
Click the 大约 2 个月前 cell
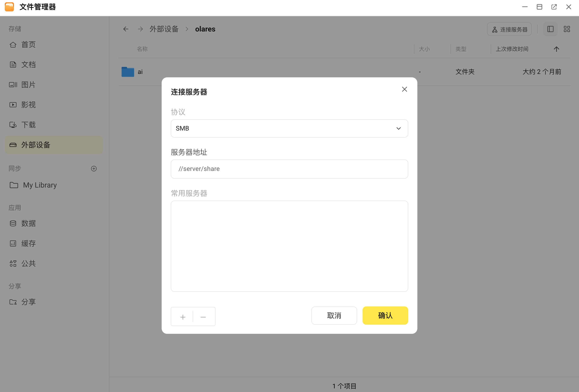click(x=542, y=72)
